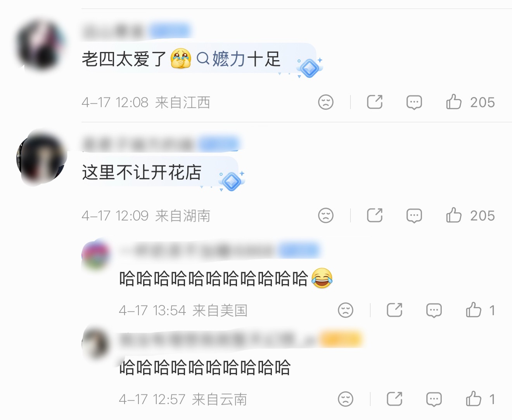Open avatar of 湖南 commenter
The width and height of the screenshot is (512, 420).
click(x=41, y=158)
